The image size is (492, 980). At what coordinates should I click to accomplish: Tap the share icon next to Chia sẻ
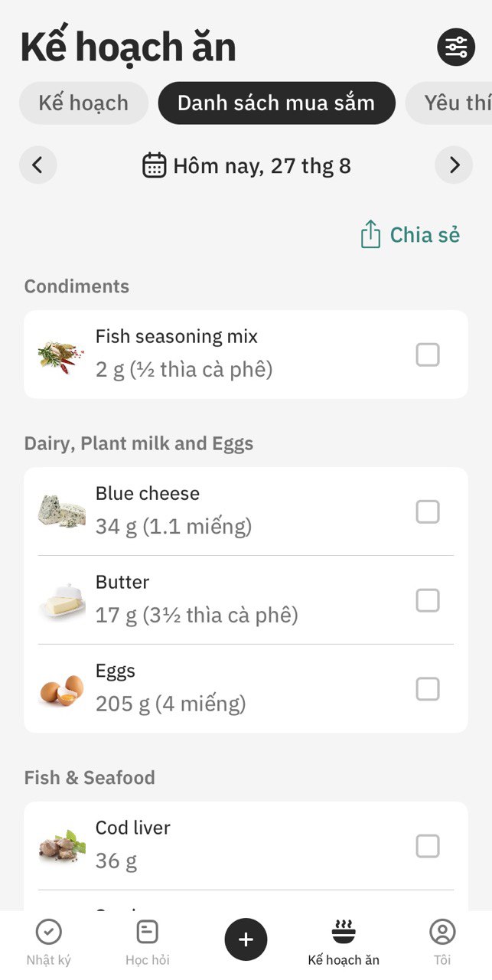pyautogui.click(x=370, y=234)
